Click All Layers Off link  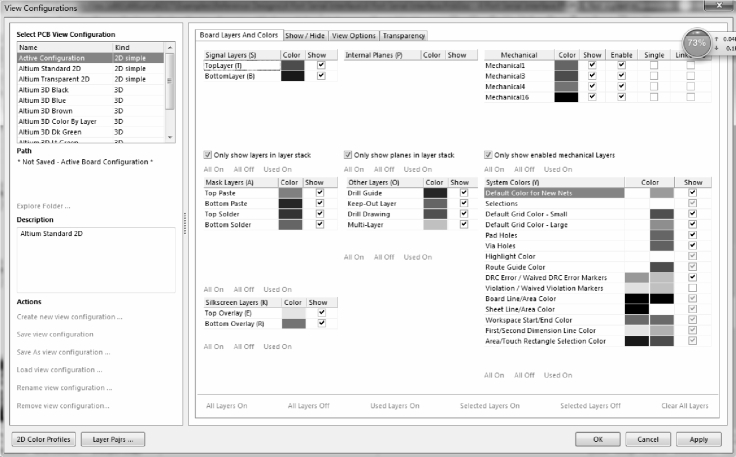(x=308, y=406)
